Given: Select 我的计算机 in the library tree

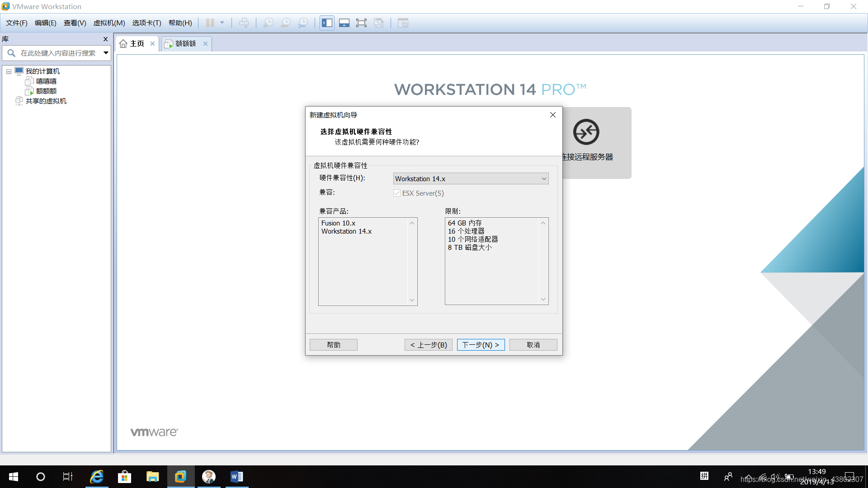Looking at the screenshot, I should 42,71.
